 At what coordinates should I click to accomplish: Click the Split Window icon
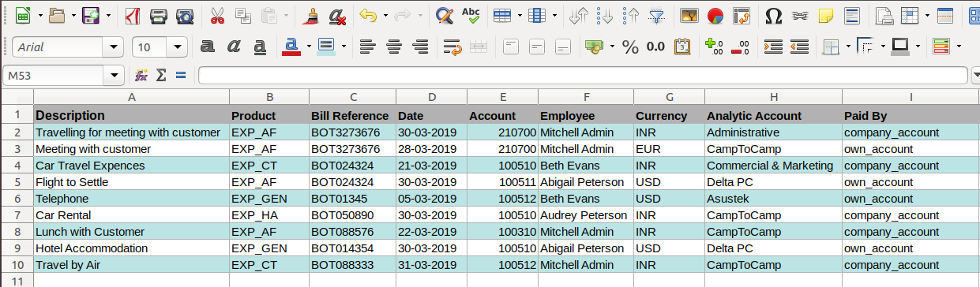tap(945, 15)
